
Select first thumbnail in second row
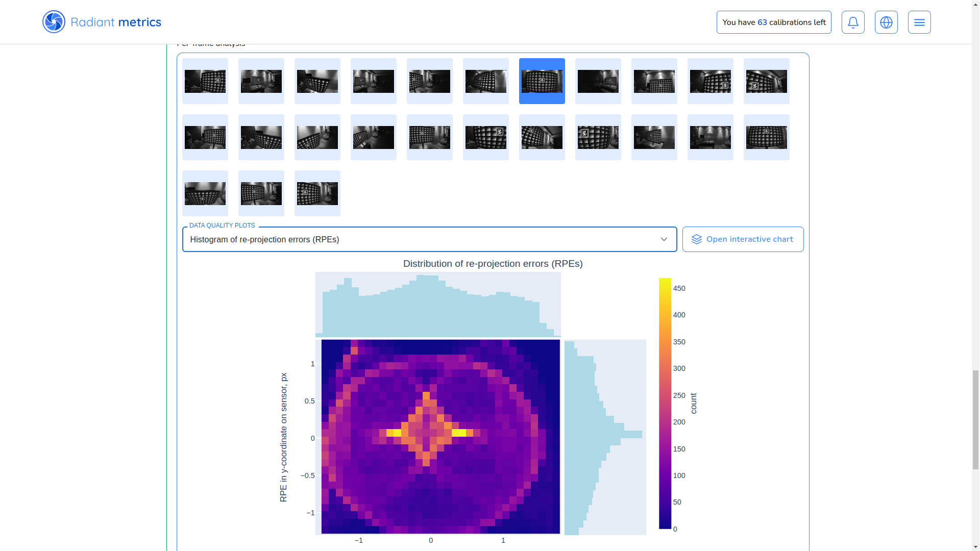click(x=205, y=137)
